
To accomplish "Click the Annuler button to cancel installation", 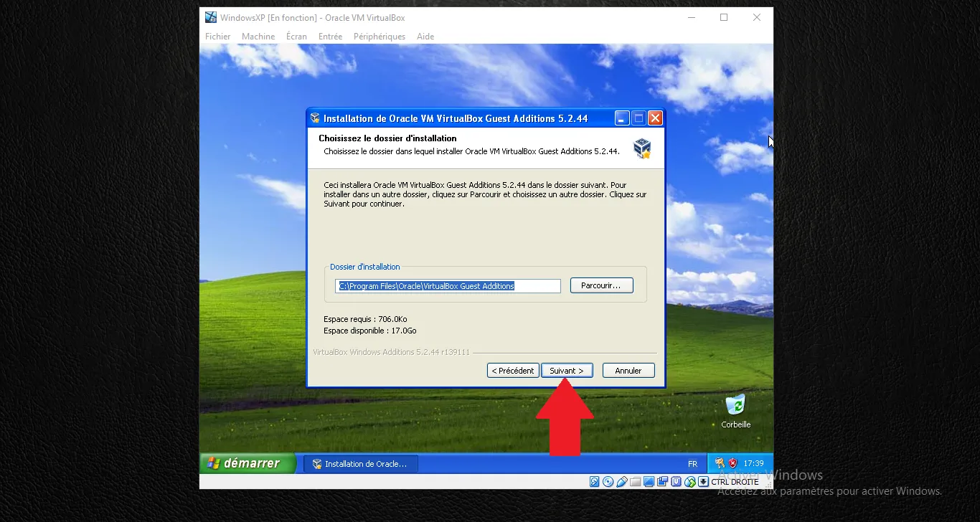I will (x=628, y=370).
